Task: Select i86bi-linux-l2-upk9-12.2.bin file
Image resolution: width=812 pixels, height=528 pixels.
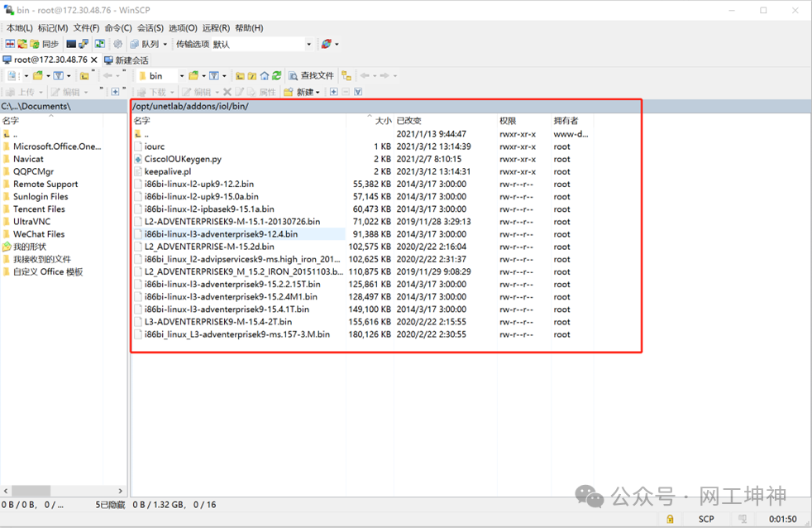Action: tap(198, 184)
